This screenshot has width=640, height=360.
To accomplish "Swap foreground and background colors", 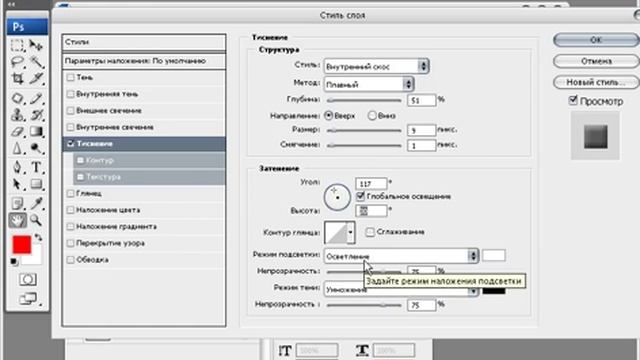I will tap(38, 237).
